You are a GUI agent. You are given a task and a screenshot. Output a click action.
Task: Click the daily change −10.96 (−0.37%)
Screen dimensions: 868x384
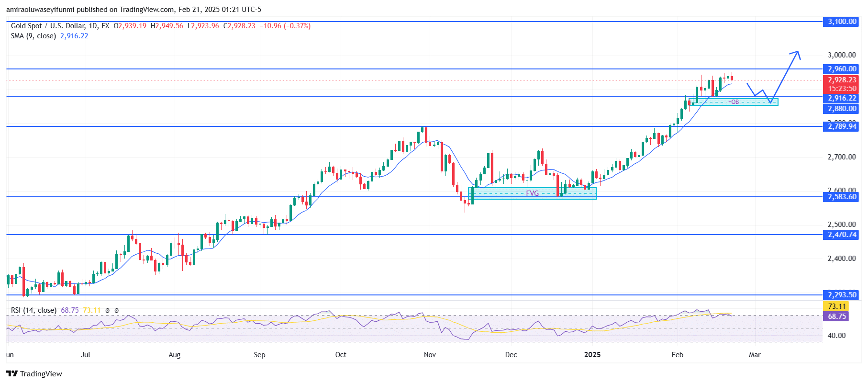pyautogui.click(x=285, y=26)
